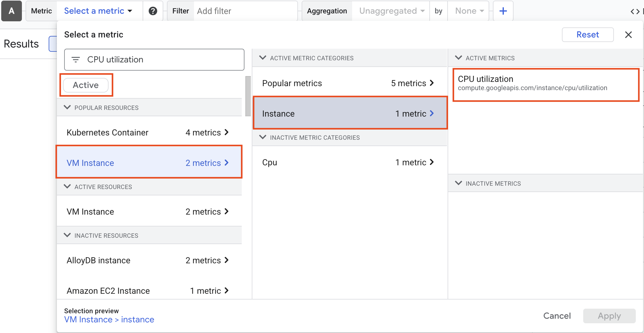
Task: Select the CPU utilization active metric
Action: point(545,83)
